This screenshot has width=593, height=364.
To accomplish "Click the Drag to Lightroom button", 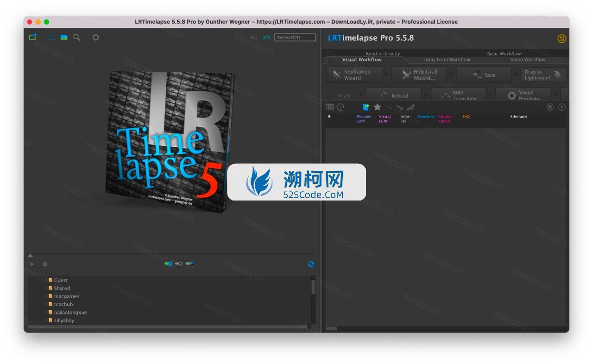I will pyautogui.click(x=543, y=75).
